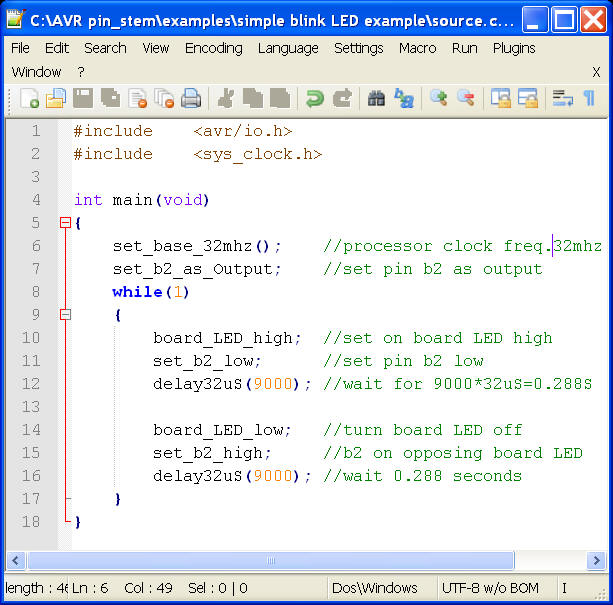Image resolution: width=613 pixels, height=605 pixels.
Task: Close the current document with menu bar X
Action: coord(596,72)
